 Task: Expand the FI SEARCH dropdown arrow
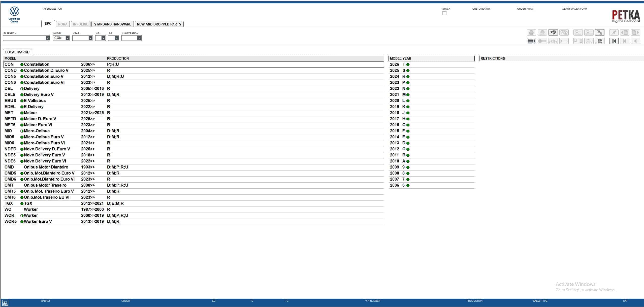48,38
